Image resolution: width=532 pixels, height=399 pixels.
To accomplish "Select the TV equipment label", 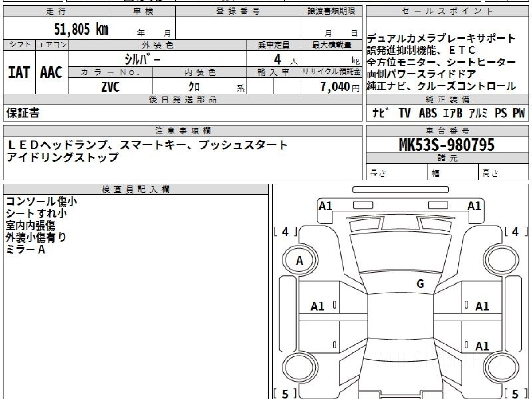I will click(x=404, y=113).
